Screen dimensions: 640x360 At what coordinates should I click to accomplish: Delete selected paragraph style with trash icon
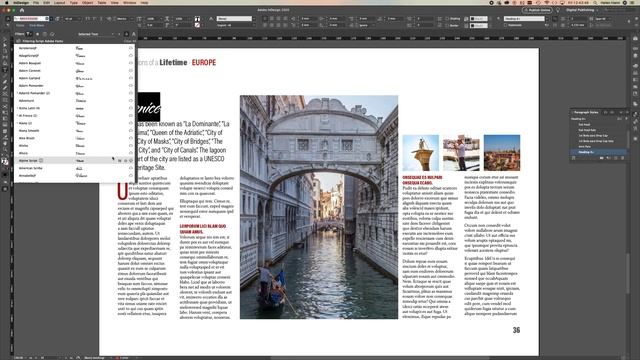(x=622, y=158)
